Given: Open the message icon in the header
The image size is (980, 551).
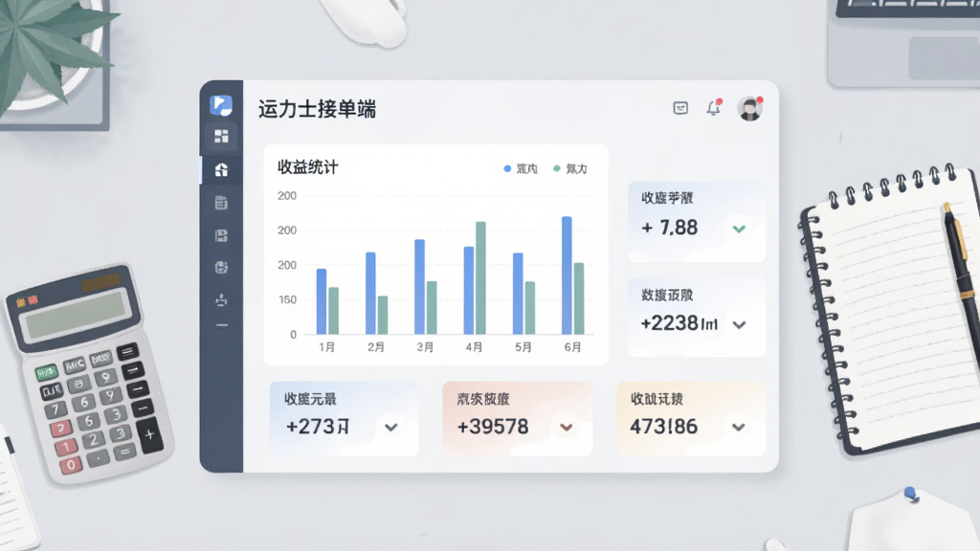Looking at the screenshot, I should tap(680, 108).
